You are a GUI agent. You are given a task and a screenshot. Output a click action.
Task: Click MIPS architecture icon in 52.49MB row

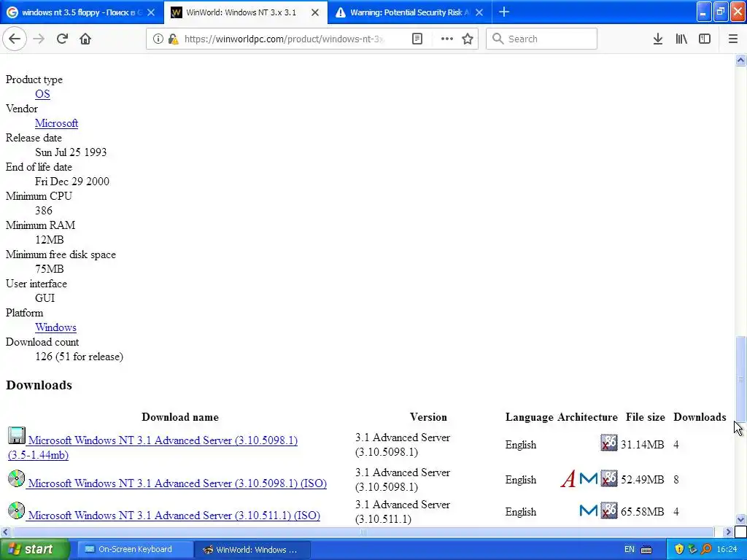click(589, 478)
